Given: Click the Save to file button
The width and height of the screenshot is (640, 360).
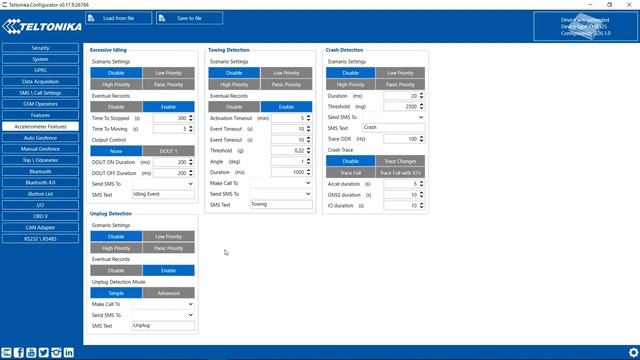Looking at the screenshot, I should click(x=189, y=18).
